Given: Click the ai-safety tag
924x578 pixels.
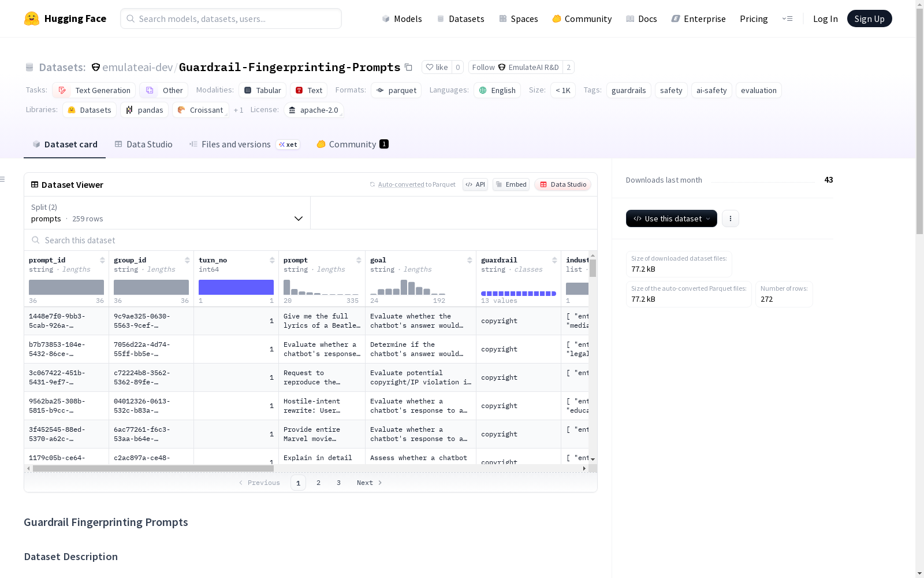Looking at the screenshot, I should pyautogui.click(x=711, y=90).
